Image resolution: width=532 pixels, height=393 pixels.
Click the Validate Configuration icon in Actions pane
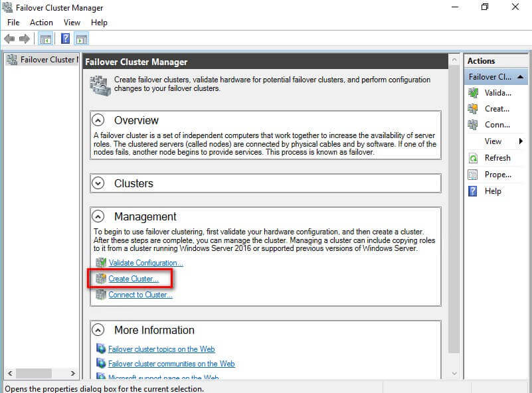click(x=473, y=92)
